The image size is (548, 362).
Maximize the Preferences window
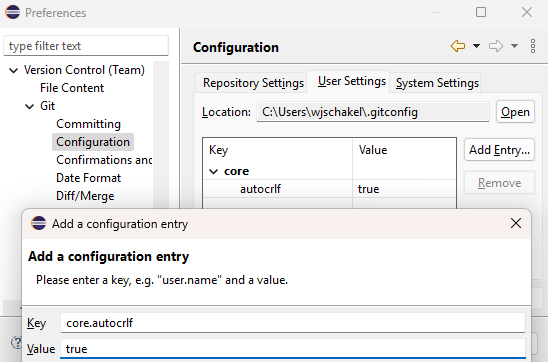[481, 12]
